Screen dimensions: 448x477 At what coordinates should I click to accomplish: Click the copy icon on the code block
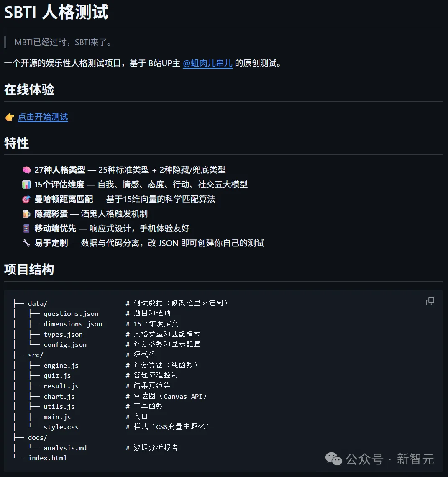(430, 301)
